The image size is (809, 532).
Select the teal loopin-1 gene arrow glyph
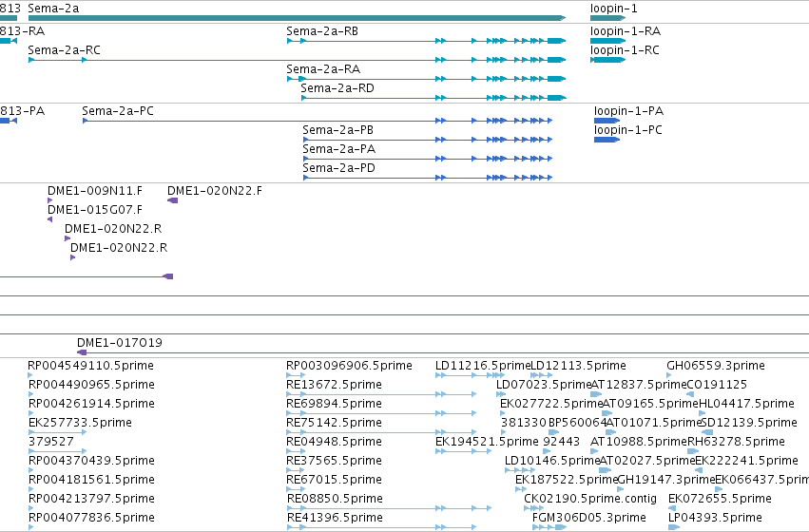(x=607, y=18)
